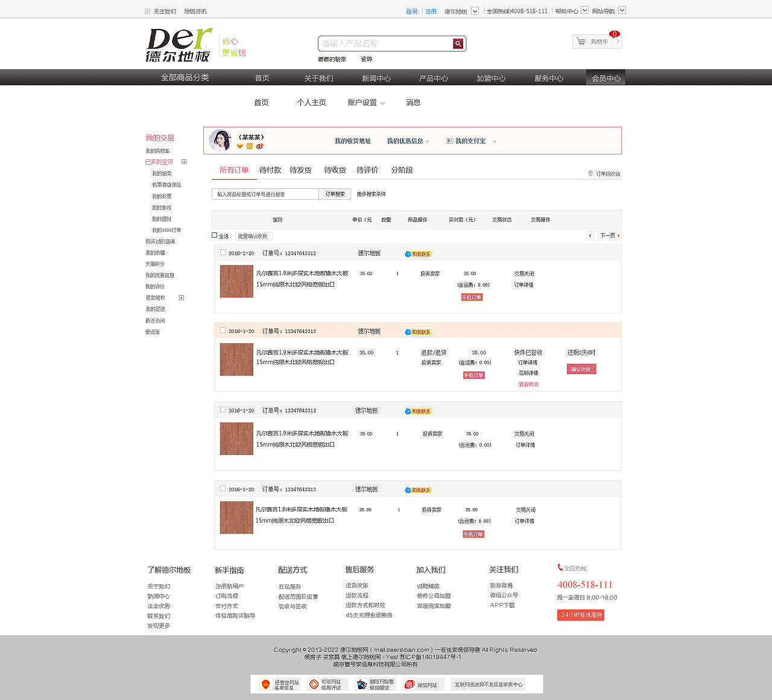Click the orange diamond member badge
This screenshot has height=700, width=772.
240,146
